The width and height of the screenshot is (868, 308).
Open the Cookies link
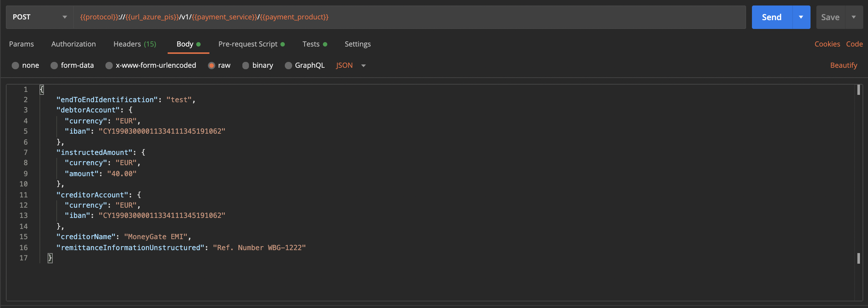[827, 44]
